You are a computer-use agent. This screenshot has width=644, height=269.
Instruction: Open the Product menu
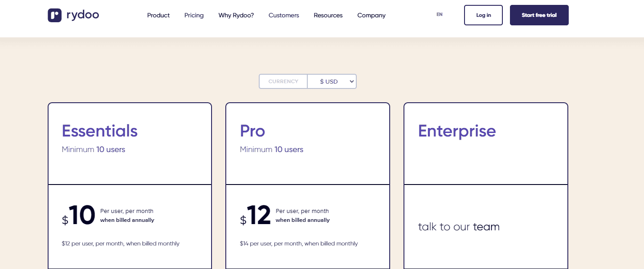pyautogui.click(x=158, y=15)
